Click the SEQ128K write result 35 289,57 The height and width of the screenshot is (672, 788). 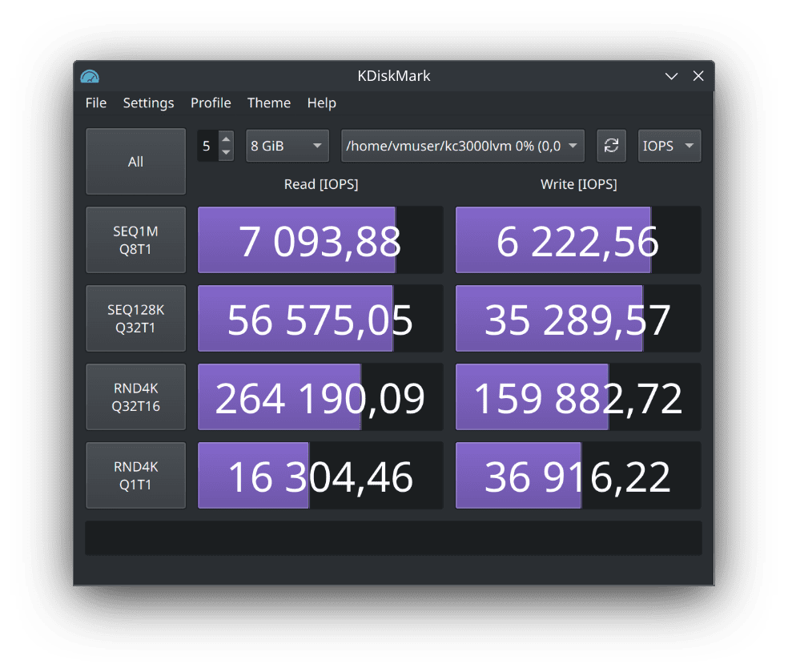[578, 319]
